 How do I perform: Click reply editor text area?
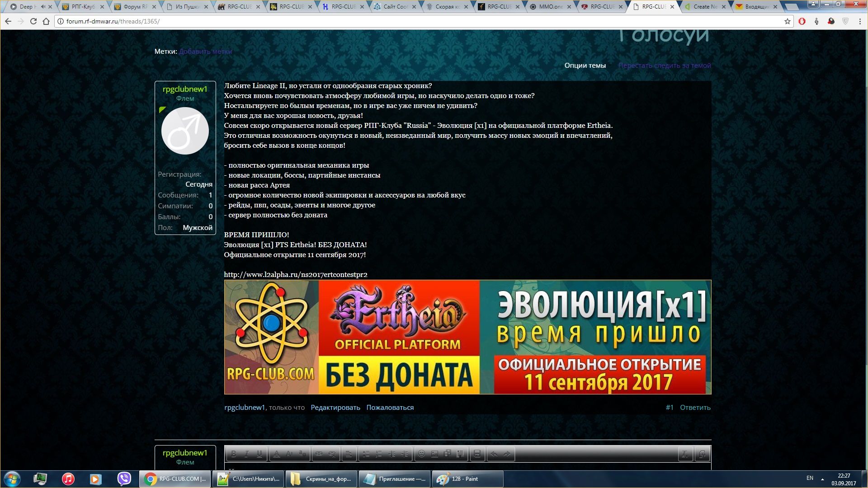467,466
